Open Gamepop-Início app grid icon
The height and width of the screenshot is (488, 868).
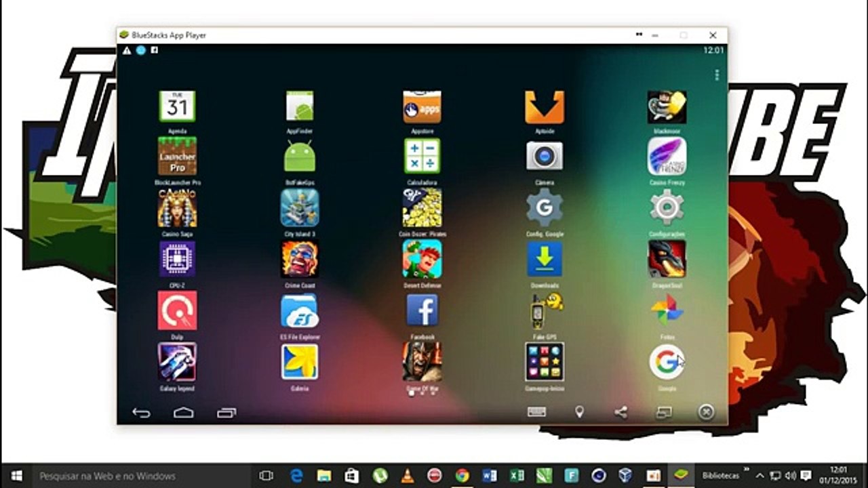[545, 362]
